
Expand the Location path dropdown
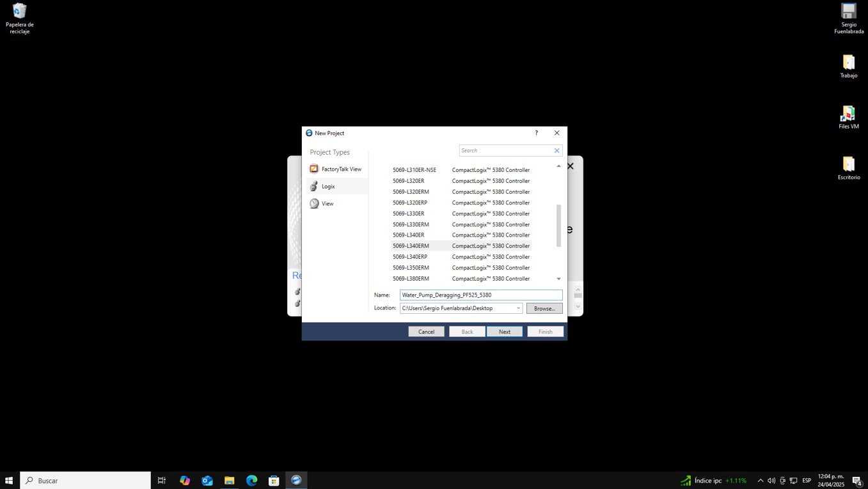click(x=518, y=308)
